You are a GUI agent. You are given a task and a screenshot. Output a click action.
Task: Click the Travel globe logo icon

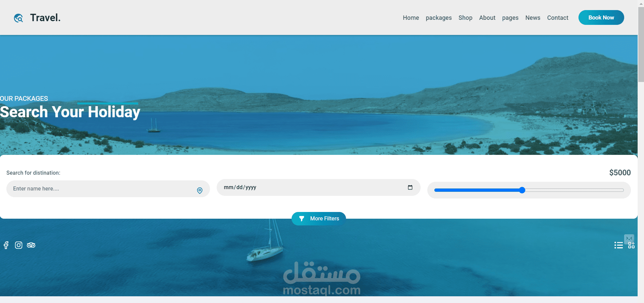tap(18, 18)
